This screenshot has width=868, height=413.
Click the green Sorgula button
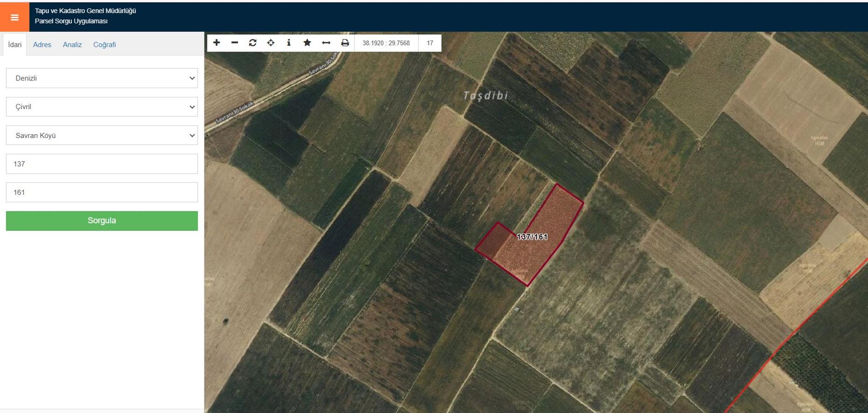pos(102,221)
